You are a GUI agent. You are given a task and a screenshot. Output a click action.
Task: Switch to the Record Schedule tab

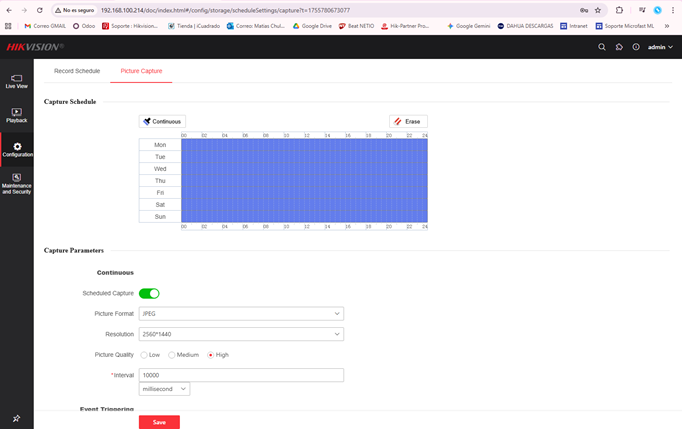point(77,71)
